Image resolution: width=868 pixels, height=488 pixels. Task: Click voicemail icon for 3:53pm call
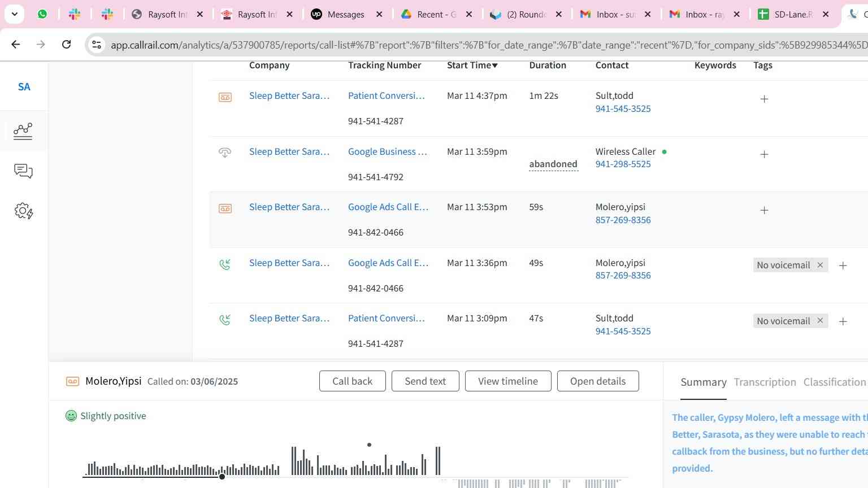[x=225, y=208]
